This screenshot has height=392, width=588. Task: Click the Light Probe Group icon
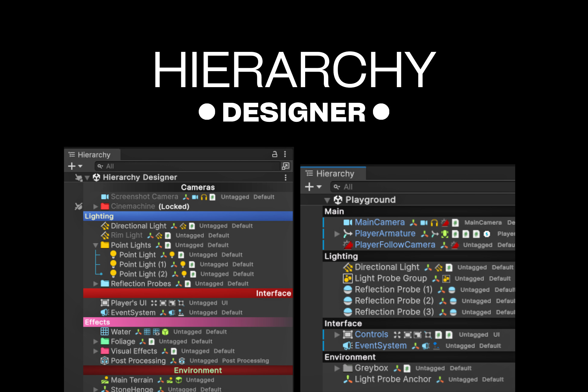point(348,278)
